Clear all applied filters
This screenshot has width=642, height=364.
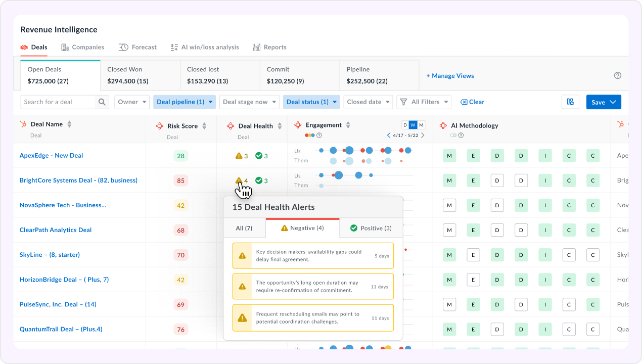(472, 102)
